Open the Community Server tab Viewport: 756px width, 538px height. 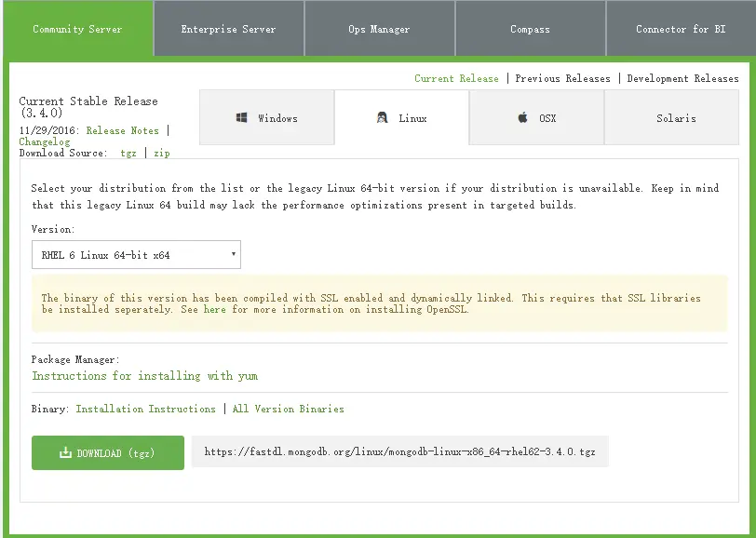[x=77, y=29]
